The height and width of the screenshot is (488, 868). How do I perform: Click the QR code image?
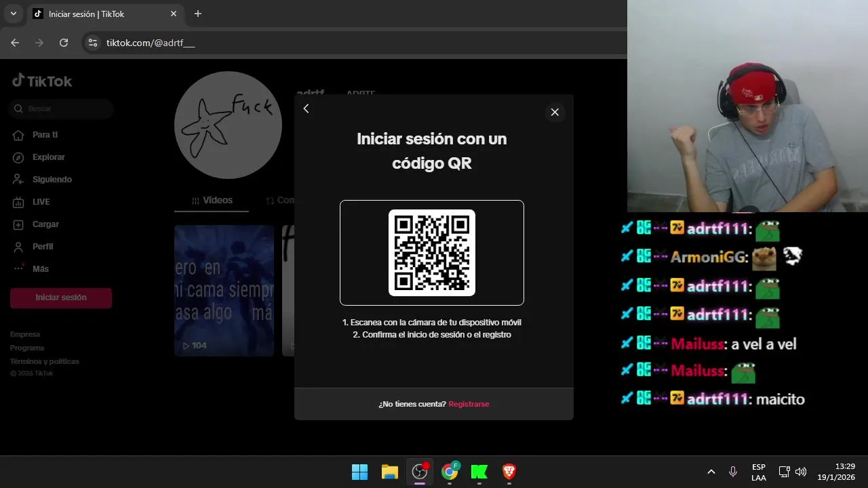432,253
